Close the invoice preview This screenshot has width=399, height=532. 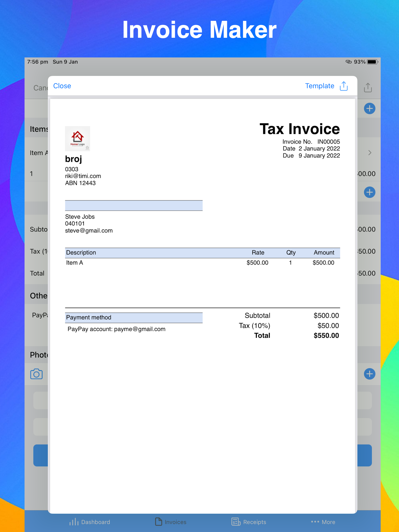[62, 86]
